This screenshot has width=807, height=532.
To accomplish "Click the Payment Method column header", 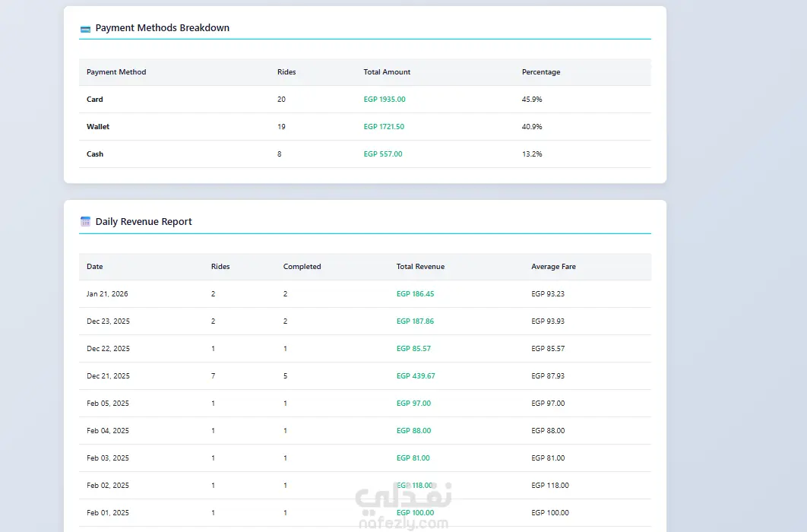I will click(x=116, y=72).
